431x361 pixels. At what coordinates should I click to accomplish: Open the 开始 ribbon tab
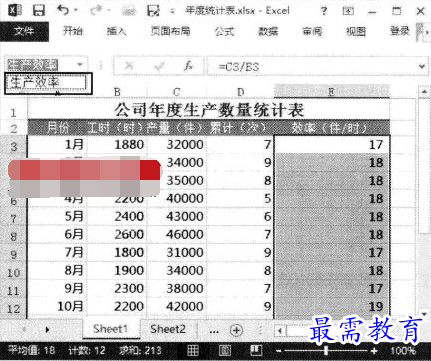73,31
